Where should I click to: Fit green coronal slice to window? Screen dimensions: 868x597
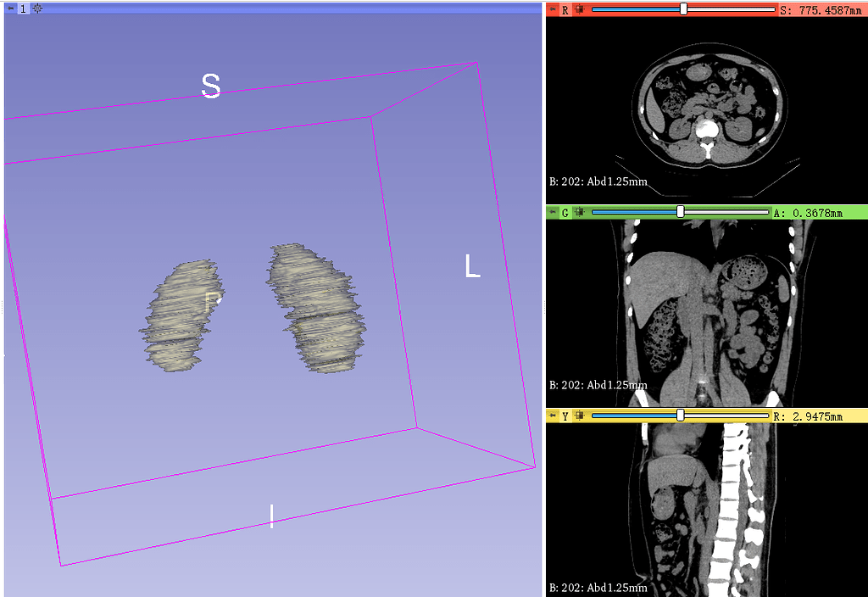[579, 212]
